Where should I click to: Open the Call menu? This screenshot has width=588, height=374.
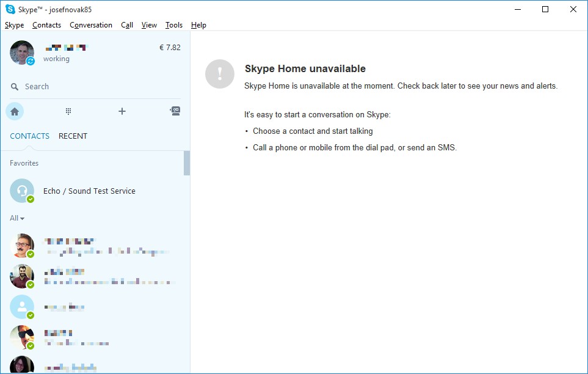(x=127, y=25)
